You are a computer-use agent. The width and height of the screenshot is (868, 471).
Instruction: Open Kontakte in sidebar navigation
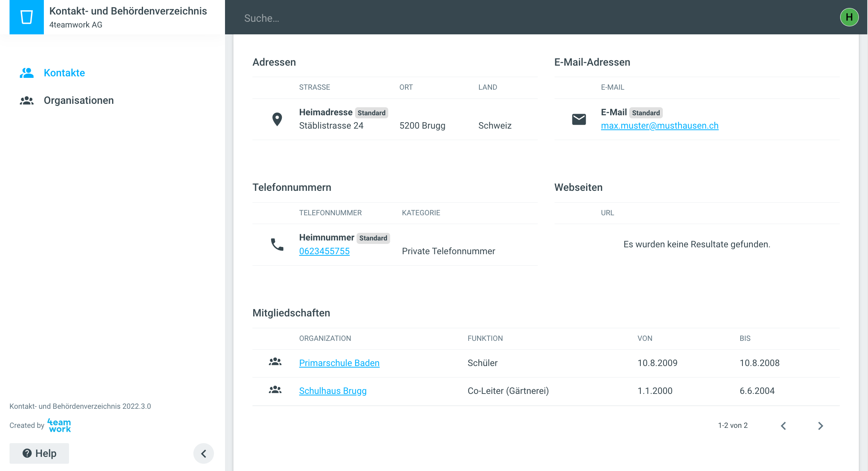point(64,73)
